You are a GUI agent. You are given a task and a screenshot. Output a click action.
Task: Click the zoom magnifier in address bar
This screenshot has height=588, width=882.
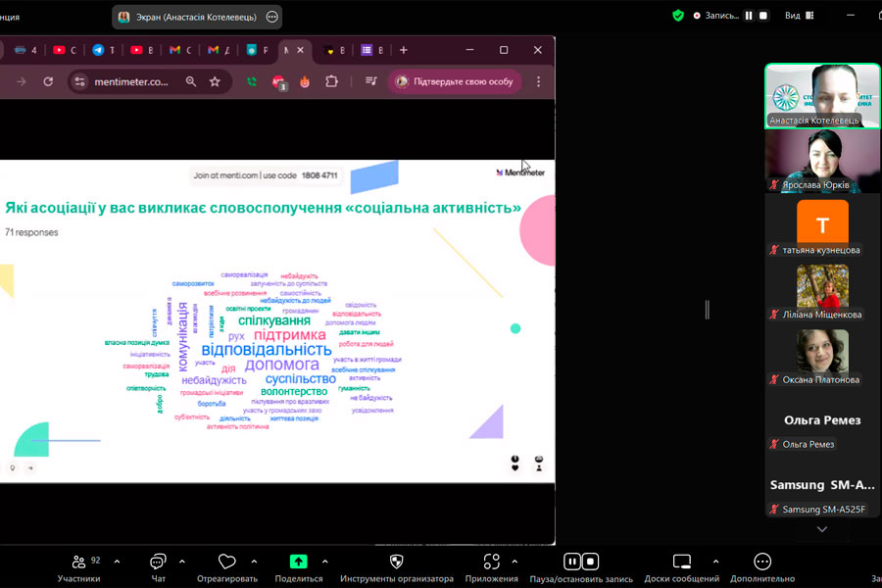point(191,81)
